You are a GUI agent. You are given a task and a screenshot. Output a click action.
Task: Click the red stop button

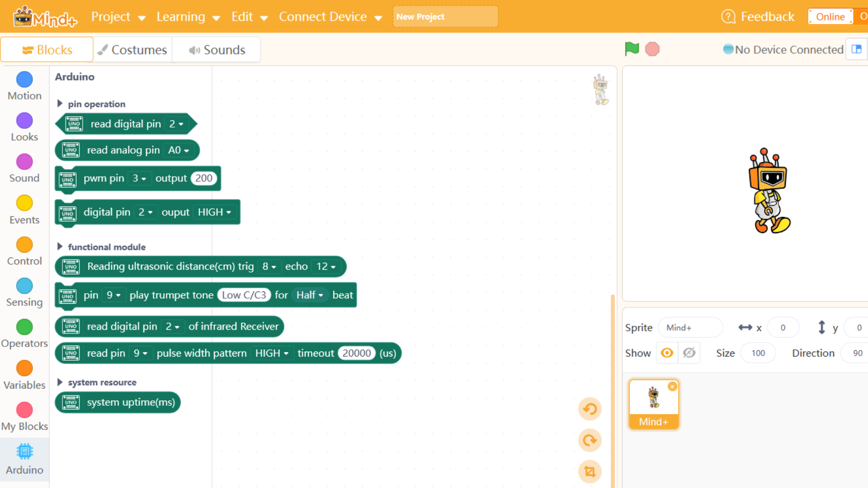click(652, 49)
